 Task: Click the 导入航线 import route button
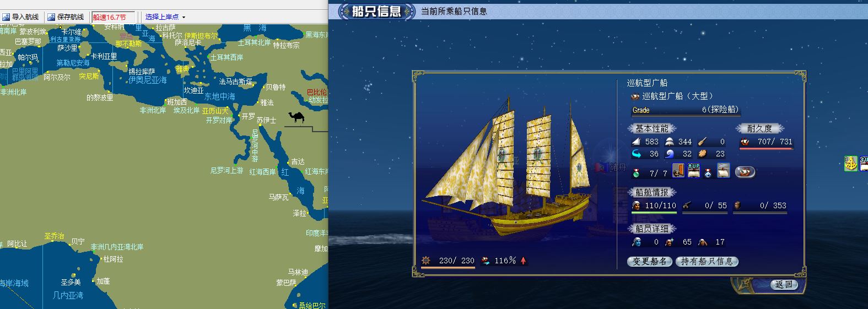20,17
